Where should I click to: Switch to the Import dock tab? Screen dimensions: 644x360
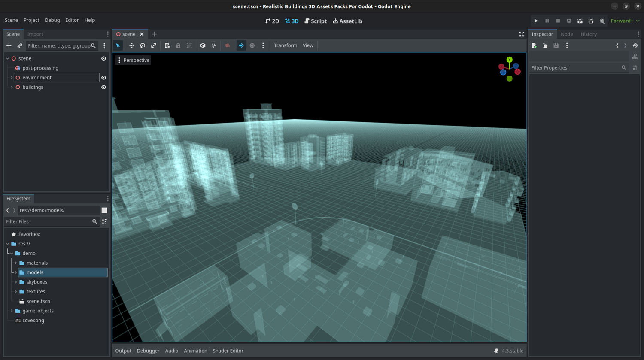[x=35, y=34]
